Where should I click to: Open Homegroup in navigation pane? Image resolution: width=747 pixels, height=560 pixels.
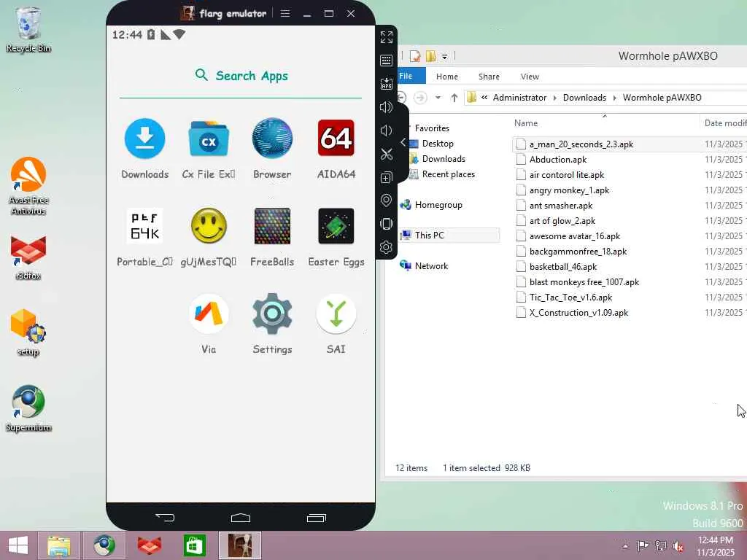tap(438, 205)
